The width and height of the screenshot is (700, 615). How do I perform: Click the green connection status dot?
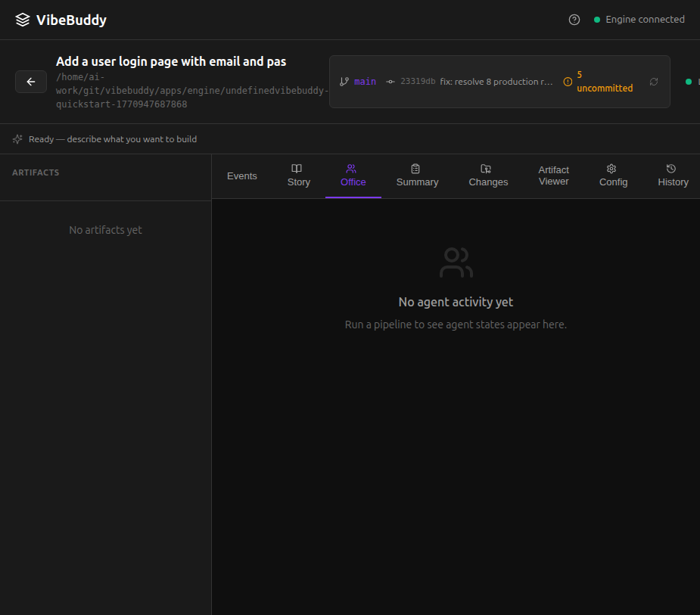pyautogui.click(x=597, y=19)
